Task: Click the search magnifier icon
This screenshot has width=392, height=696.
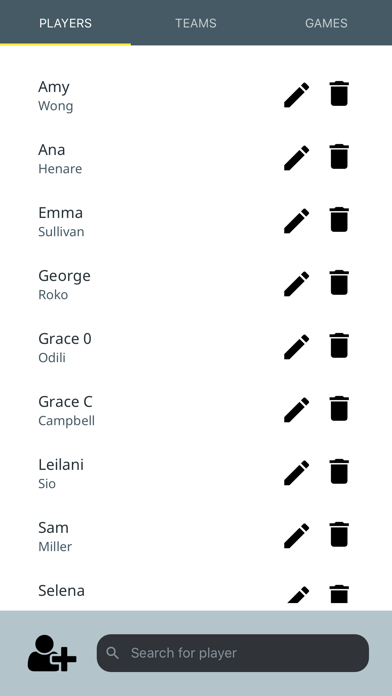Action: [113, 653]
